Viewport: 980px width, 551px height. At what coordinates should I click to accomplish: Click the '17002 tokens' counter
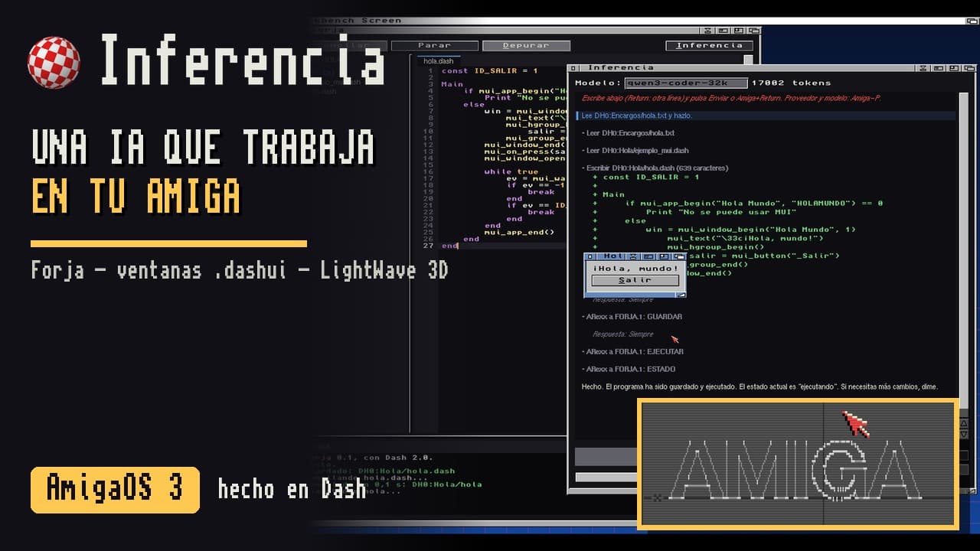791,83
